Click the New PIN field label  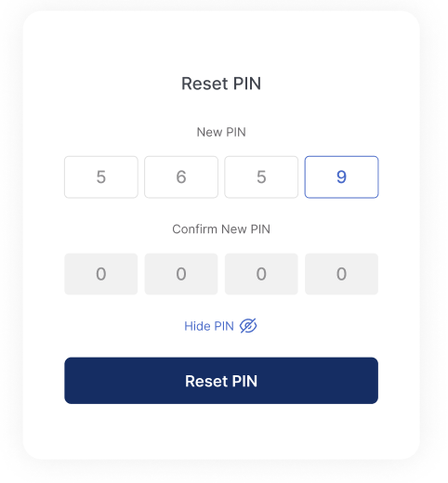click(221, 132)
